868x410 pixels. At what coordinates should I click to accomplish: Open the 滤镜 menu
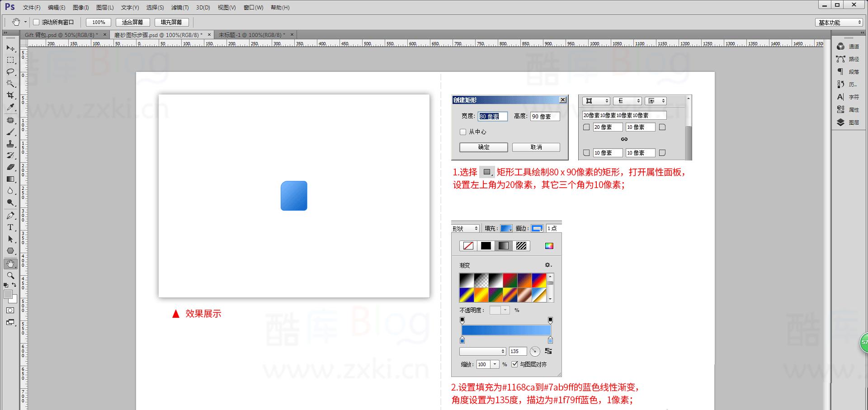[180, 7]
